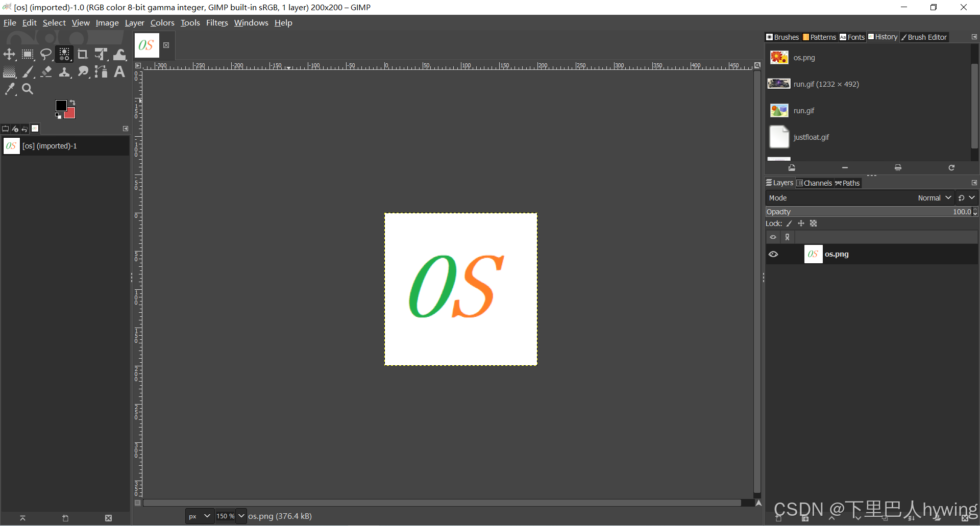Select the Warp Transform tool
This screenshot has width=980, height=526.
coord(119,54)
